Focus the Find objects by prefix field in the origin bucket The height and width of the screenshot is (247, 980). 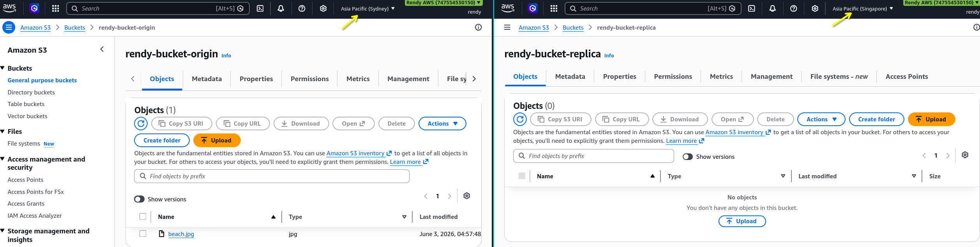(272, 176)
